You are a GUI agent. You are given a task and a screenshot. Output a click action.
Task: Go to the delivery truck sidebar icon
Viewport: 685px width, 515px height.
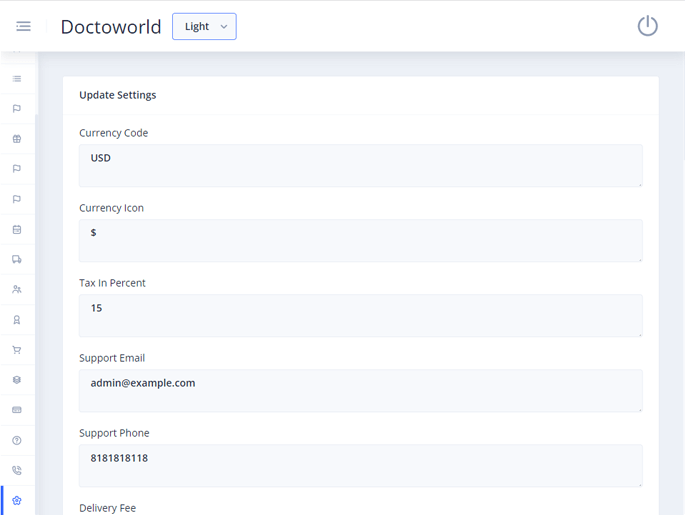click(x=17, y=259)
